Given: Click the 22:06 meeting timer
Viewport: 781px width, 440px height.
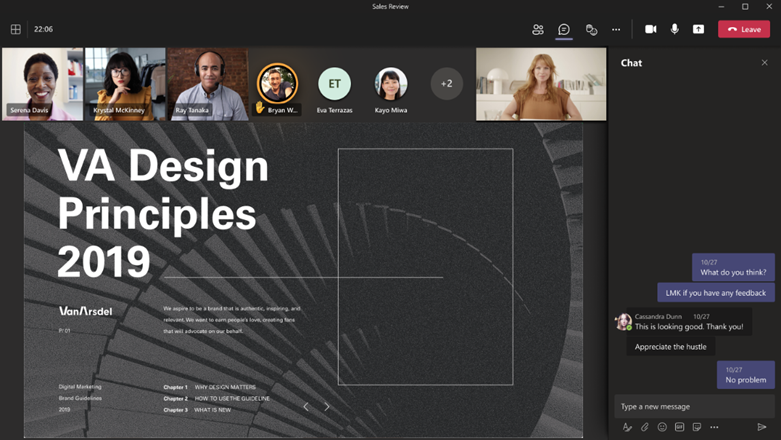Looking at the screenshot, I should tap(43, 29).
